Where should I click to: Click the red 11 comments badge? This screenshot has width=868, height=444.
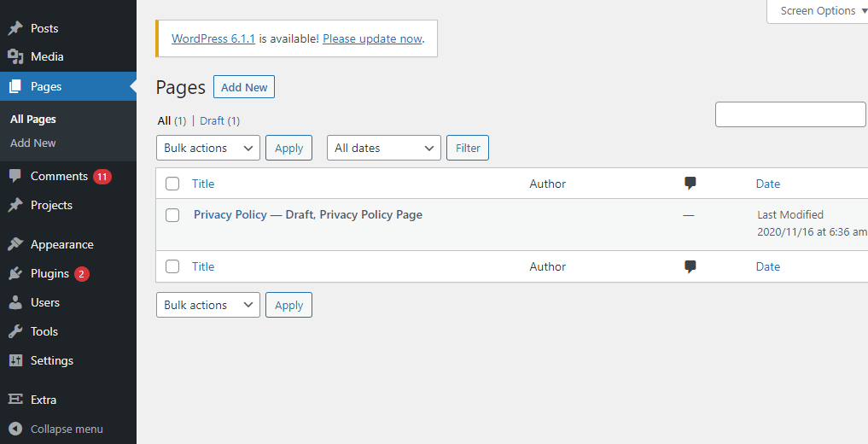(x=102, y=177)
